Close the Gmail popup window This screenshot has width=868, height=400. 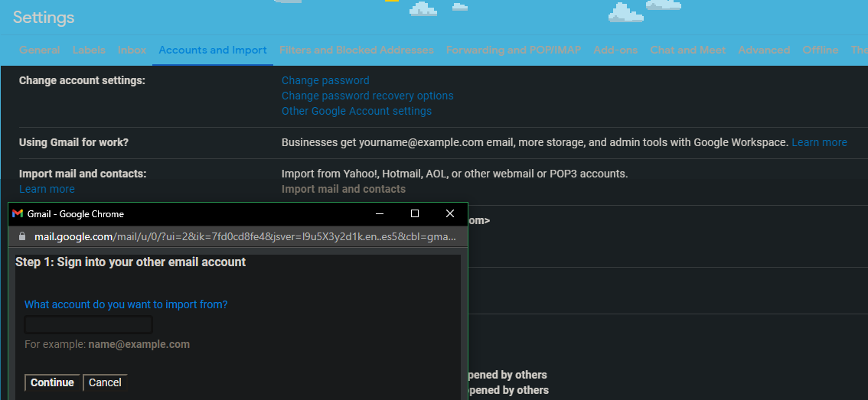pos(450,213)
